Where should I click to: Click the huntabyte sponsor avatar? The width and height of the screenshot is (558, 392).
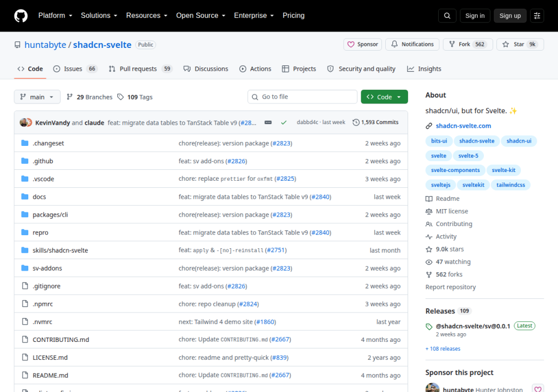pos(432,388)
